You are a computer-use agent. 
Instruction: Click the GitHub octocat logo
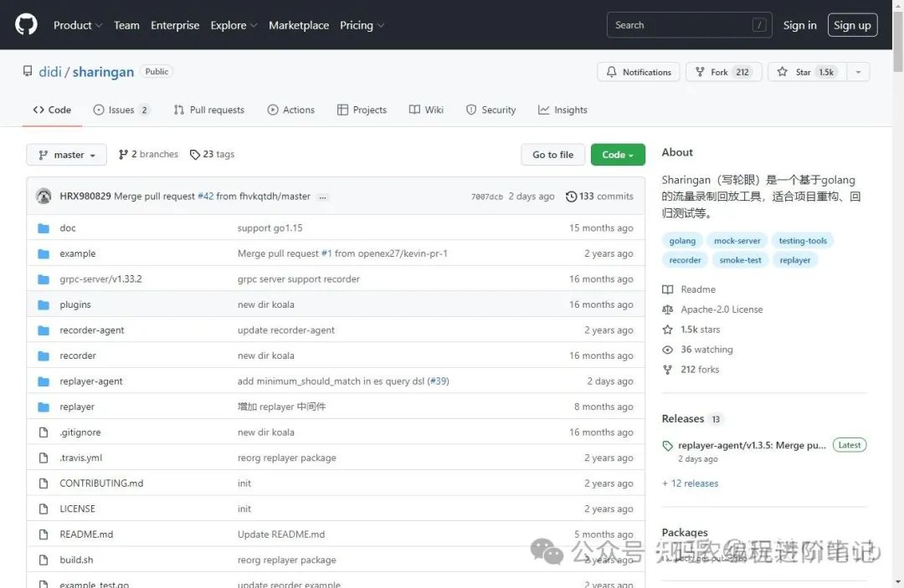pyautogui.click(x=26, y=25)
